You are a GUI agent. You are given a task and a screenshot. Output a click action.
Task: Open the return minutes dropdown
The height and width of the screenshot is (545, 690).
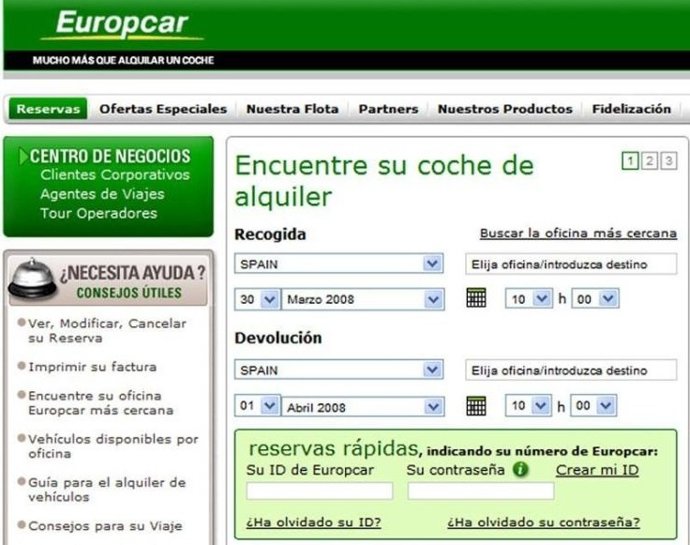click(x=594, y=405)
